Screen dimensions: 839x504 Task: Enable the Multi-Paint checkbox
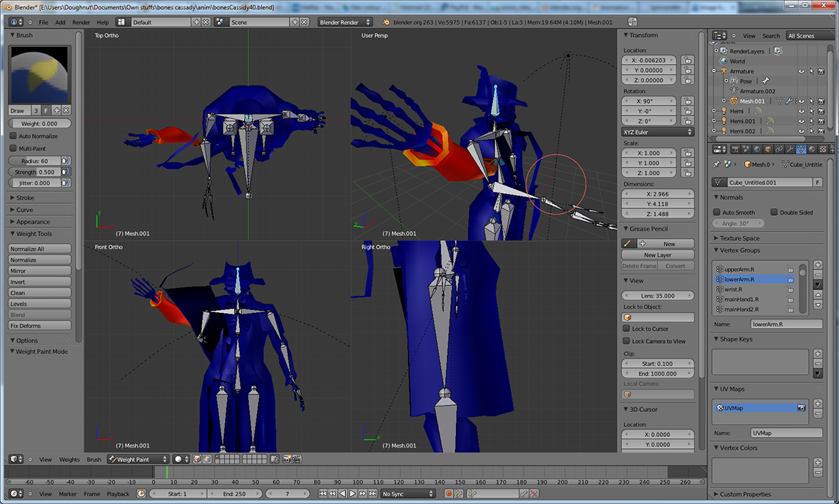14,148
